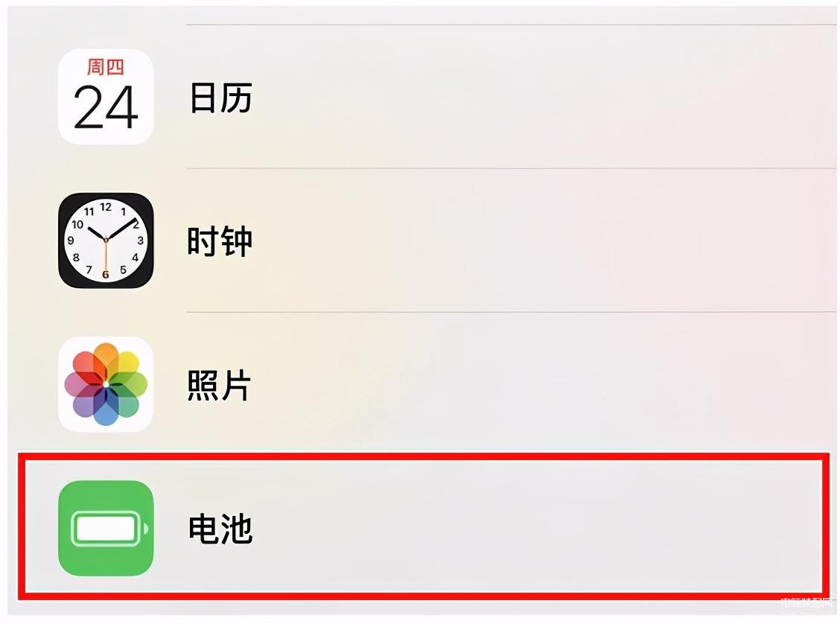840x624 pixels.
Task: Click the orange 6 on the clock face
Action: click(x=106, y=275)
